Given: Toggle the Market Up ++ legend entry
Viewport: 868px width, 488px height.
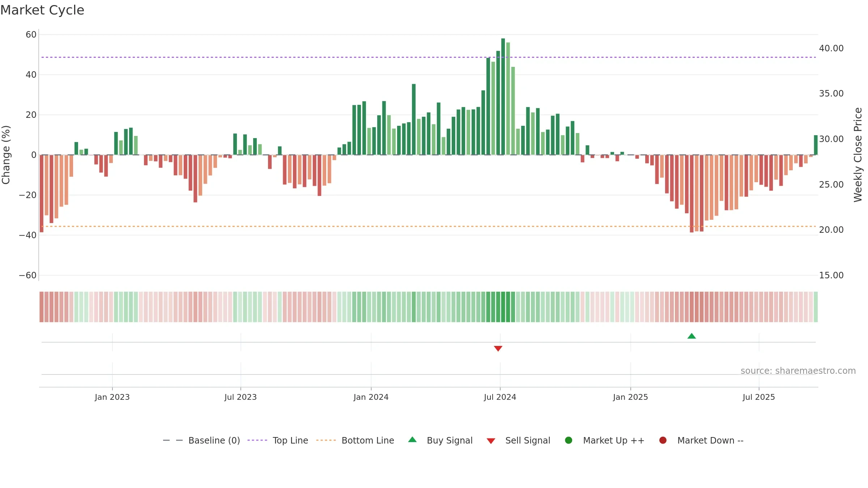Looking at the screenshot, I should [x=604, y=440].
